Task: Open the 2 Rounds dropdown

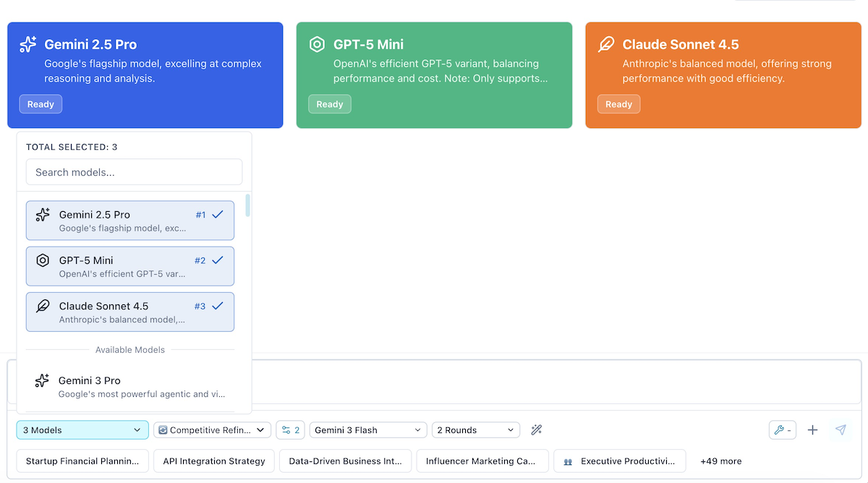Action: tap(476, 430)
